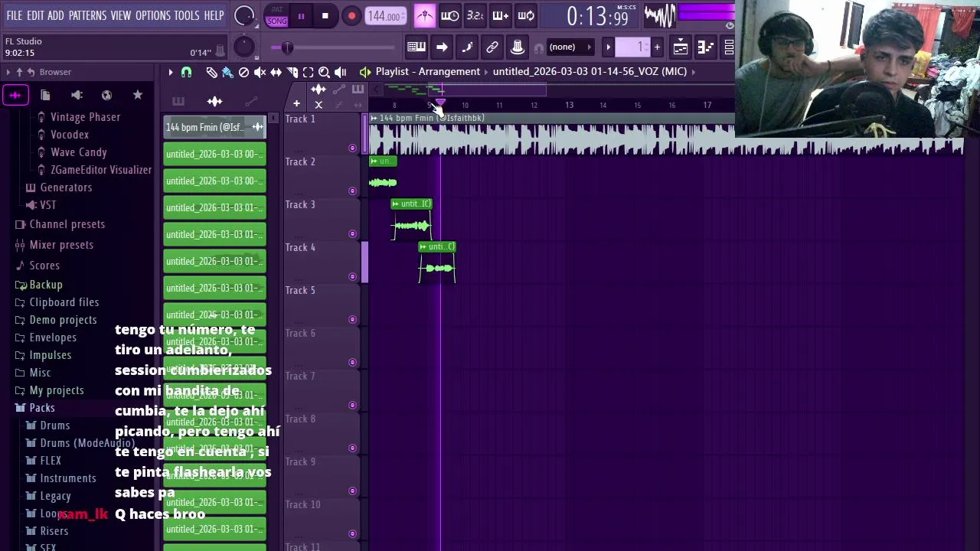Select the Slip tool in playlist toolbar
Viewport: 980px width, 551px height.
[276, 72]
